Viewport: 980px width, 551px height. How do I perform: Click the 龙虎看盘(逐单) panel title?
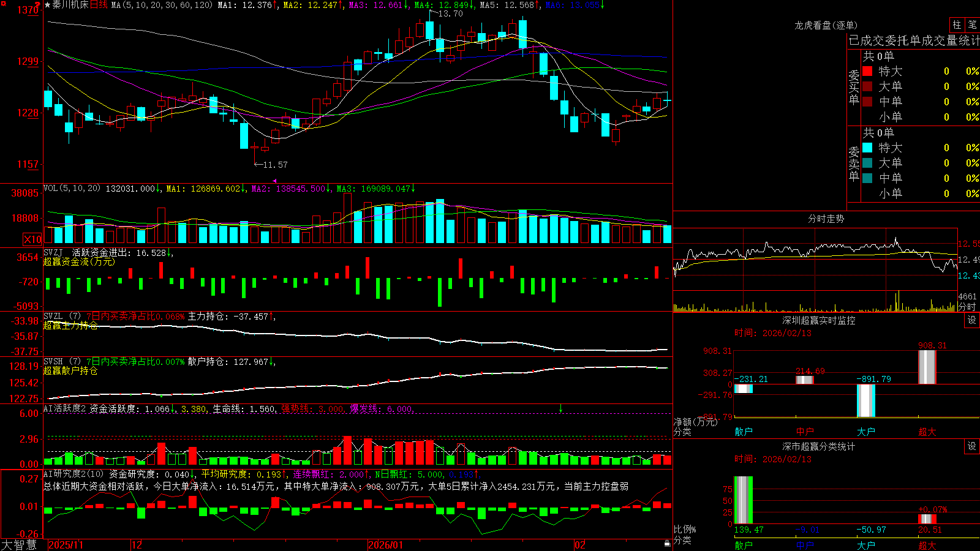tap(826, 25)
